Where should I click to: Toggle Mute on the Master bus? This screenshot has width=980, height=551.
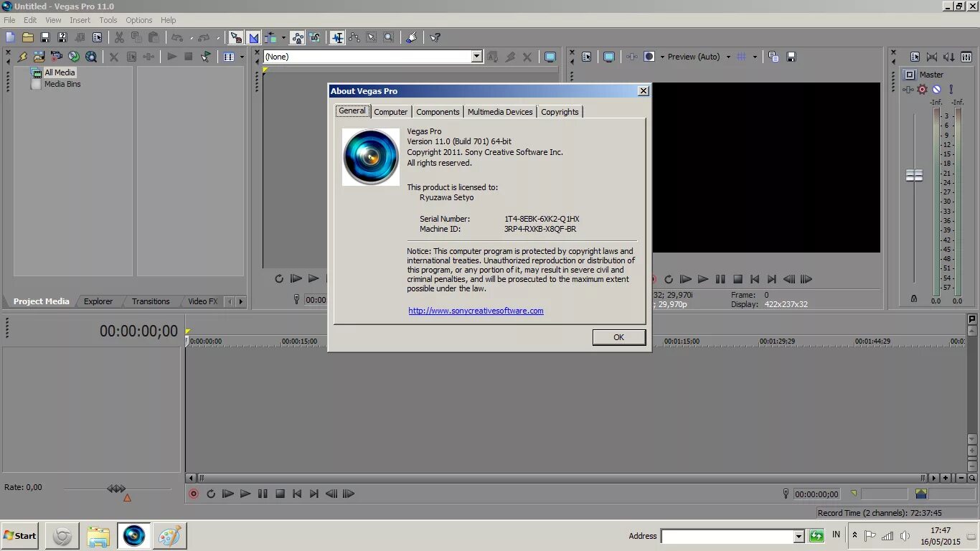pyautogui.click(x=936, y=90)
